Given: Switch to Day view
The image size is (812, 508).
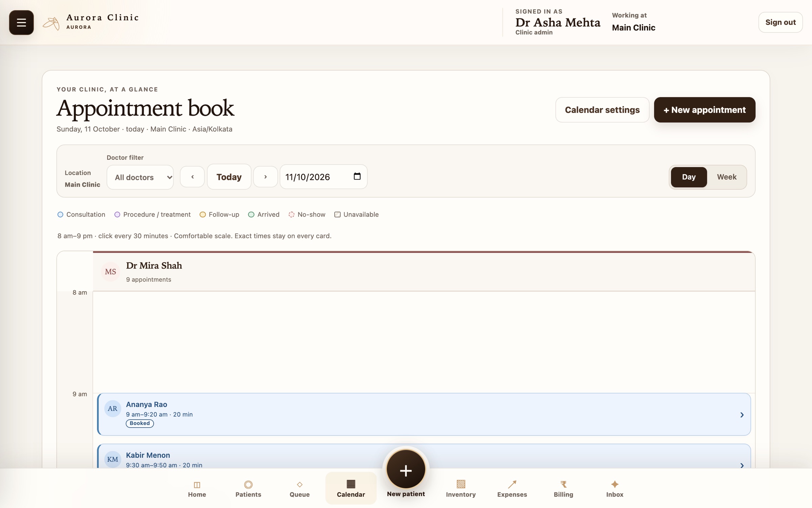Looking at the screenshot, I should point(689,177).
